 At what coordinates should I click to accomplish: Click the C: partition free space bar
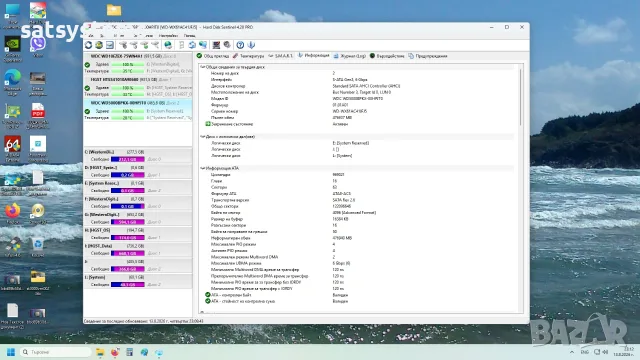point(128,159)
